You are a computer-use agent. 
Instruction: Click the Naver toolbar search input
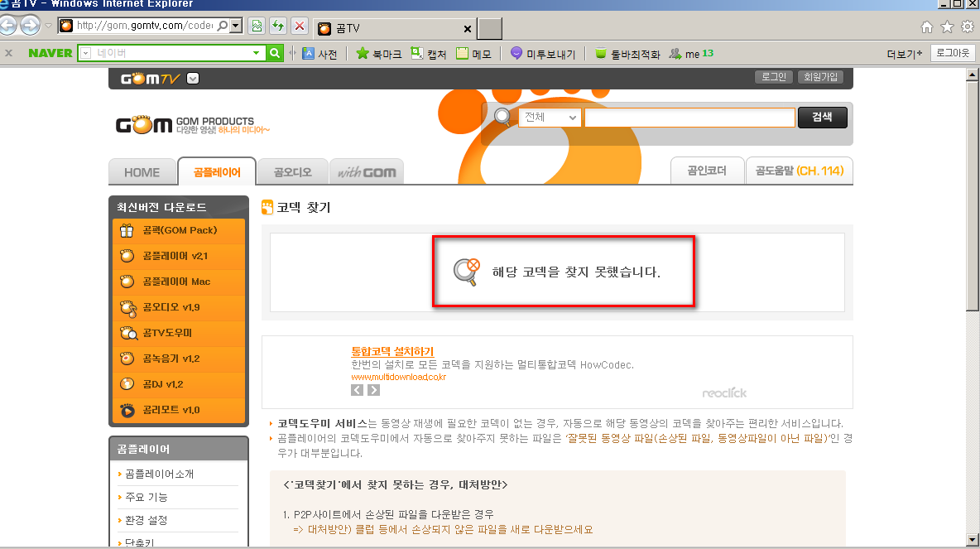click(171, 53)
